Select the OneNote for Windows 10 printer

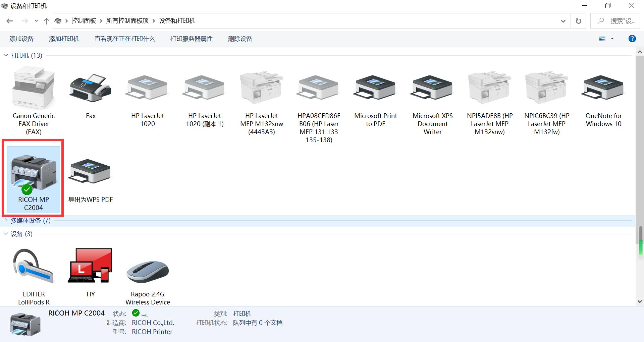603,88
